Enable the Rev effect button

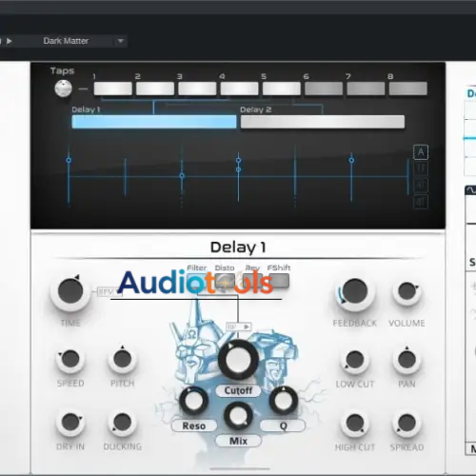pyautogui.click(x=253, y=282)
